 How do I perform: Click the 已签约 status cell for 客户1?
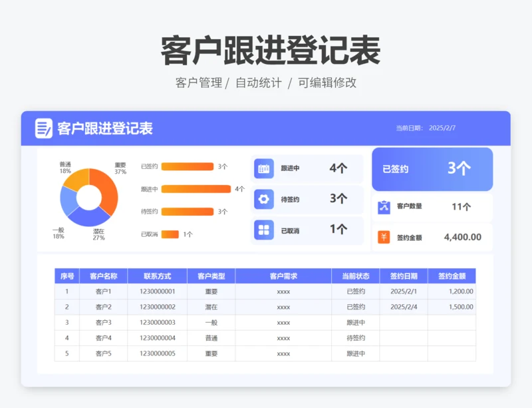pos(356,292)
